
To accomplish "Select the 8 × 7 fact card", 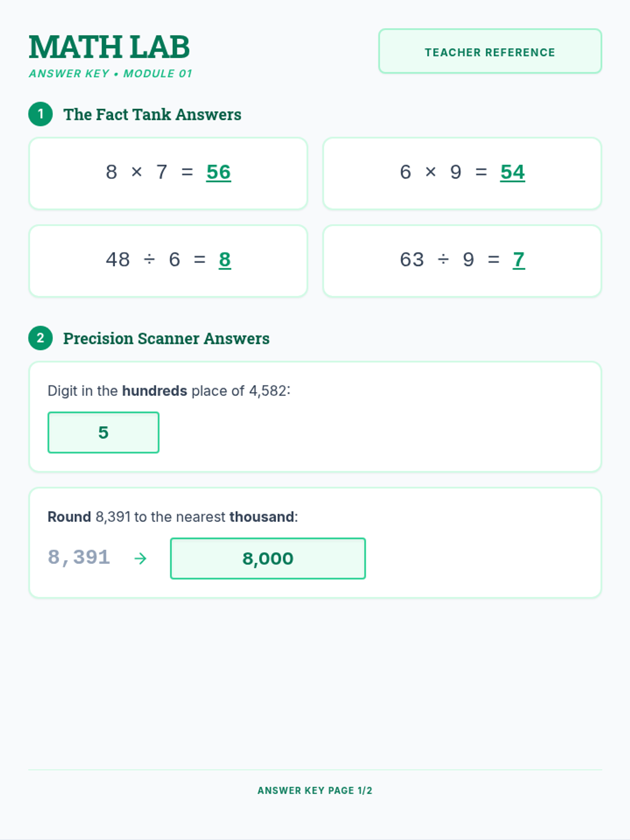I will click(168, 174).
